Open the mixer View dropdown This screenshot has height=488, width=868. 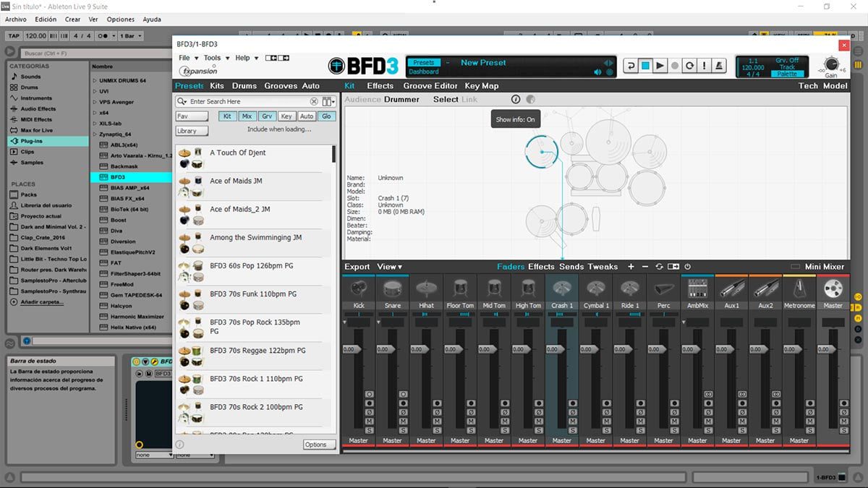(389, 267)
